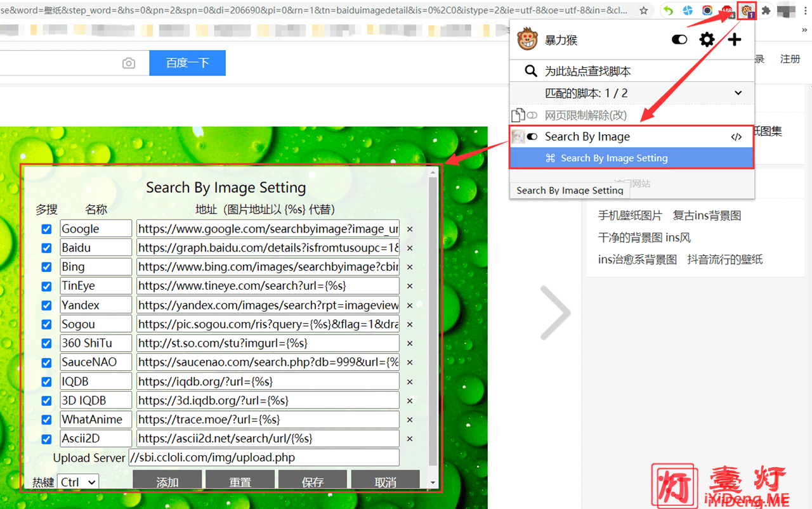Uncheck the Ascii2D multi-search checkbox
Viewport: 812px width, 509px height.
tap(46, 439)
